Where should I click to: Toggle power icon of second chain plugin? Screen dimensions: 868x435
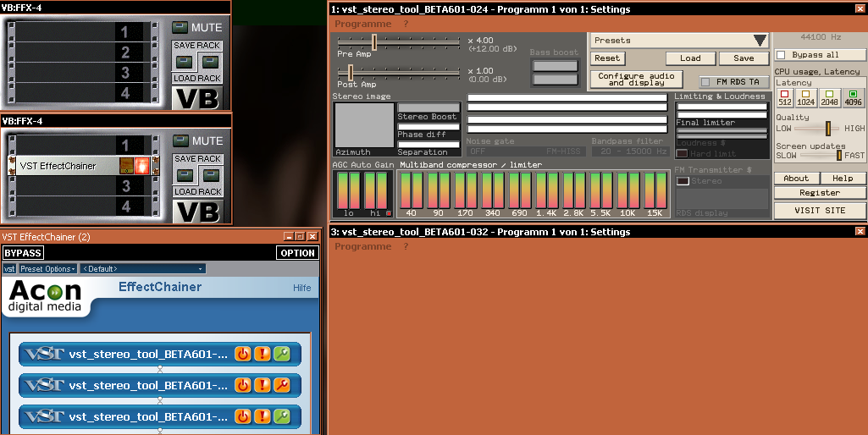(x=242, y=384)
